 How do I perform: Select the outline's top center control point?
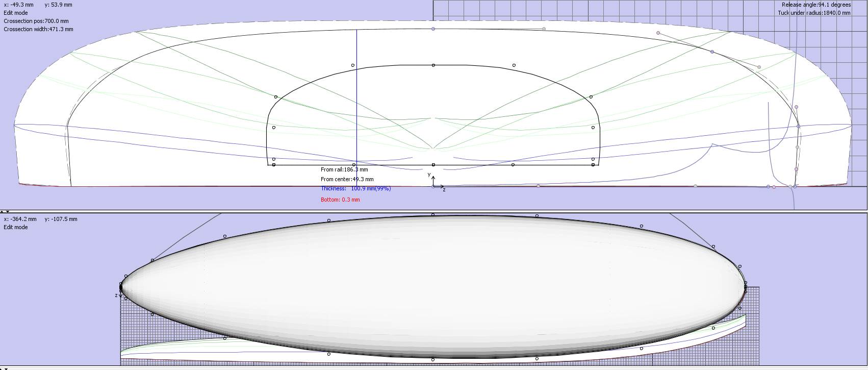(x=433, y=215)
